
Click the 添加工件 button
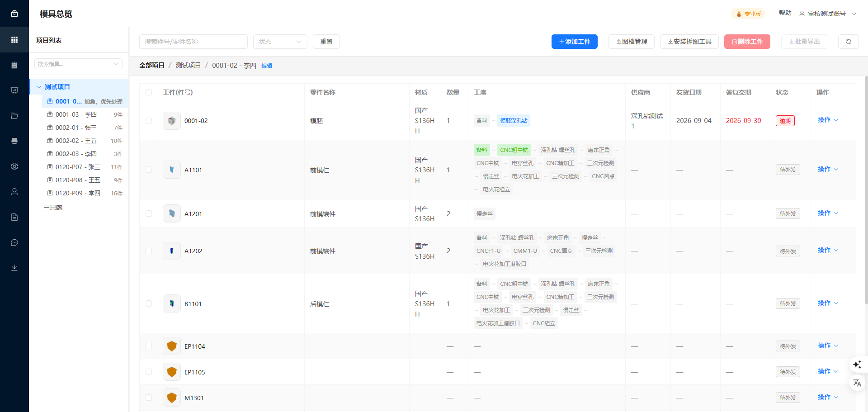[575, 42]
